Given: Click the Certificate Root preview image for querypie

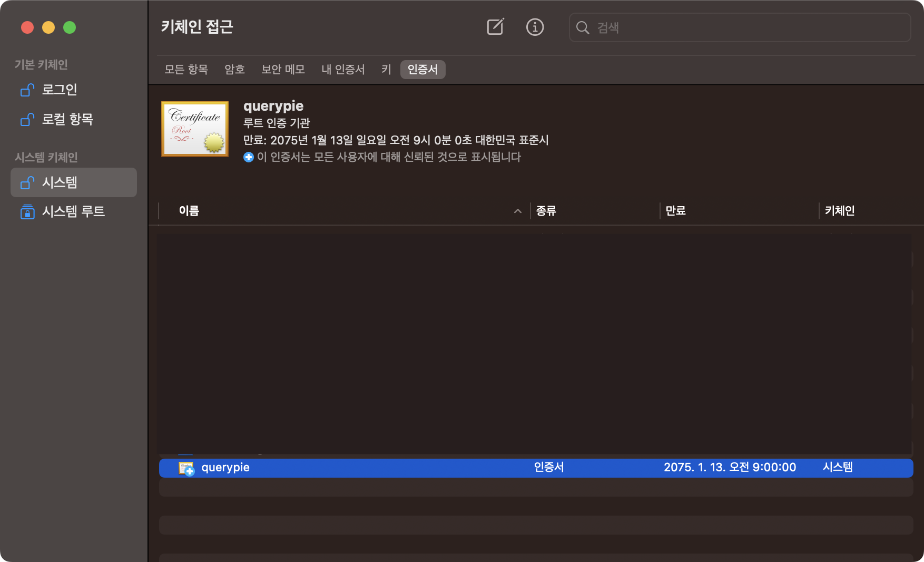Looking at the screenshot, I should 194,129.
